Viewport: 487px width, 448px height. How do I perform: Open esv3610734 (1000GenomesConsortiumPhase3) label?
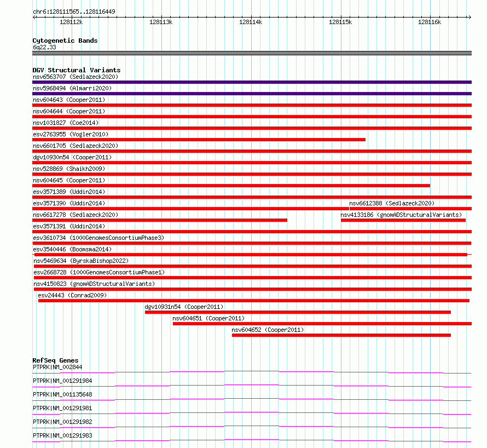pos(98,238)
